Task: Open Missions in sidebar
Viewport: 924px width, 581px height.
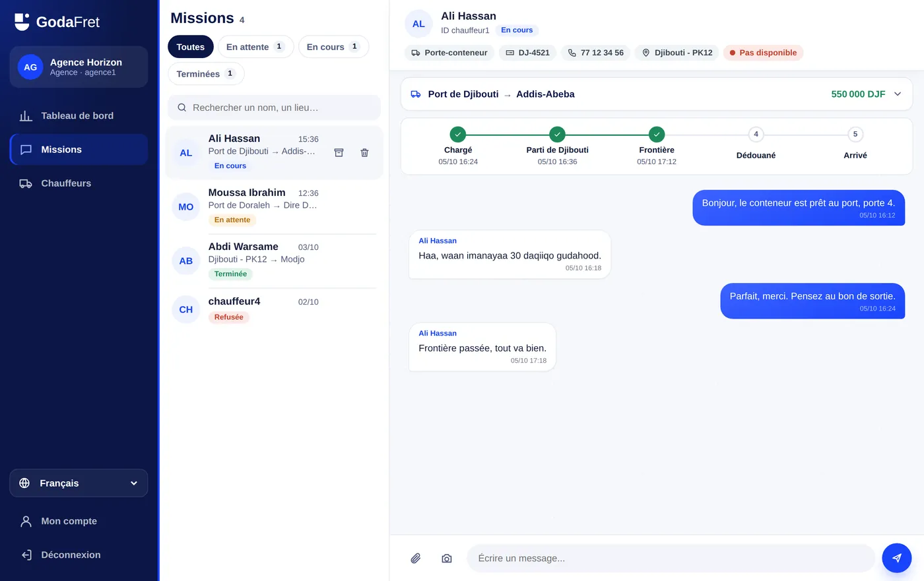Action: pos(79,150)
